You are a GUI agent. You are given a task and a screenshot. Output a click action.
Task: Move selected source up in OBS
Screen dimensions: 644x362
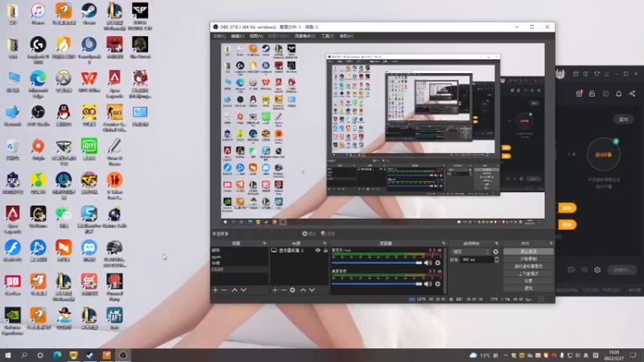(x=303, y=290)
